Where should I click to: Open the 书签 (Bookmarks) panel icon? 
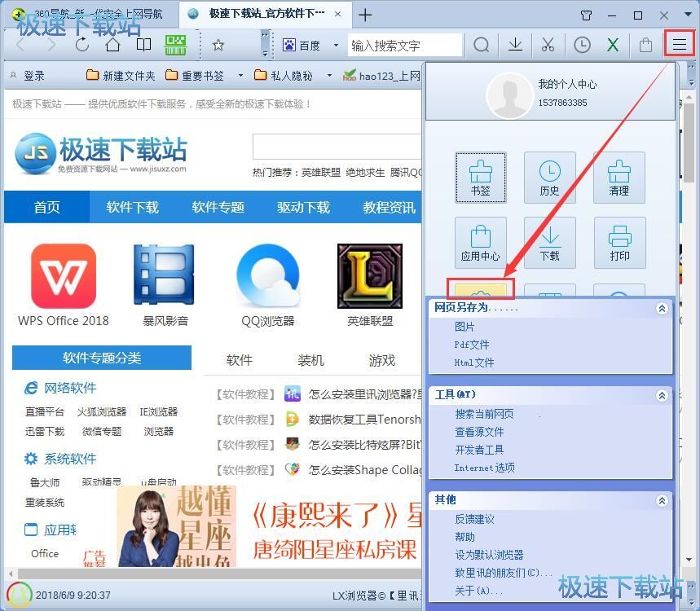coord(480,178)
